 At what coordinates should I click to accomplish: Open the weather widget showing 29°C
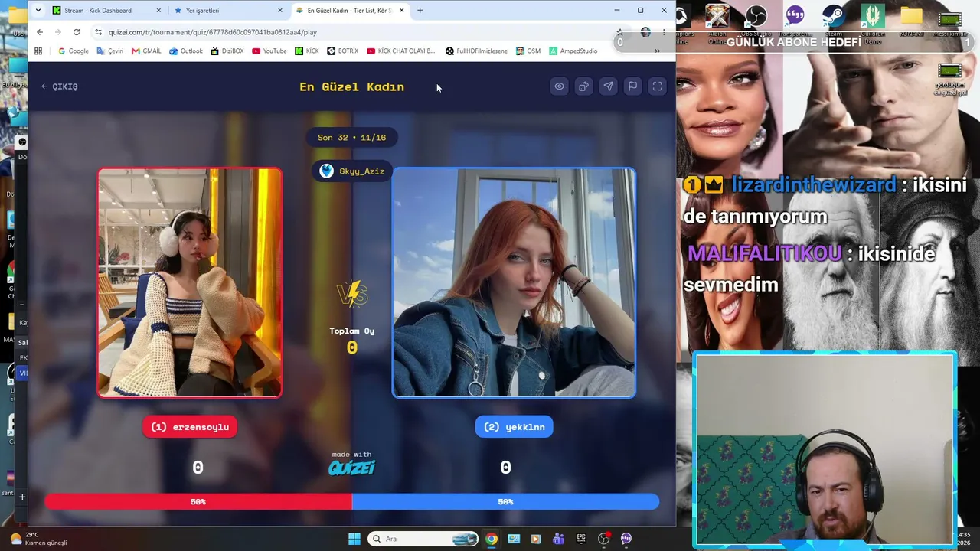point(38,539)
